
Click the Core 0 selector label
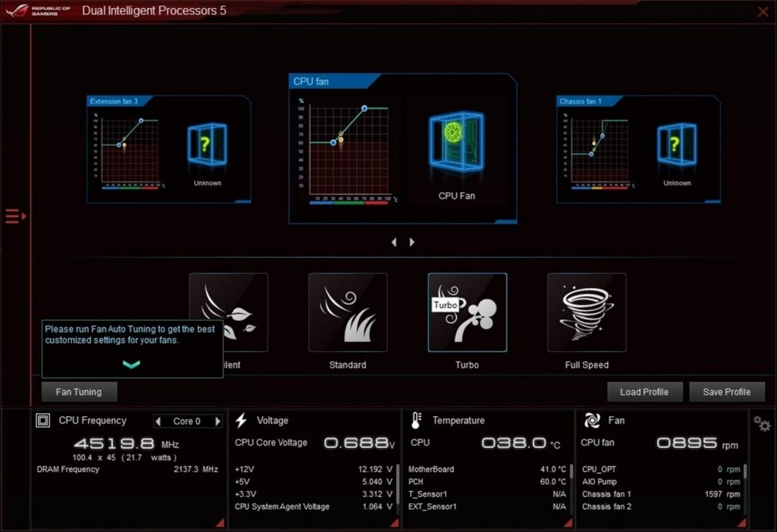click(x=187, y=421)
